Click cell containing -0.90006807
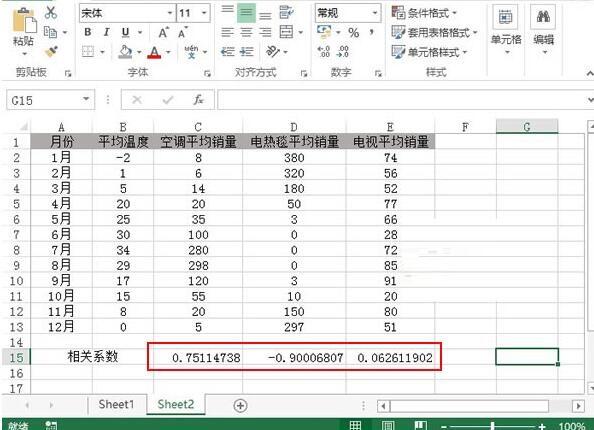This screenshot has height=430, width=594. point(294,358)
